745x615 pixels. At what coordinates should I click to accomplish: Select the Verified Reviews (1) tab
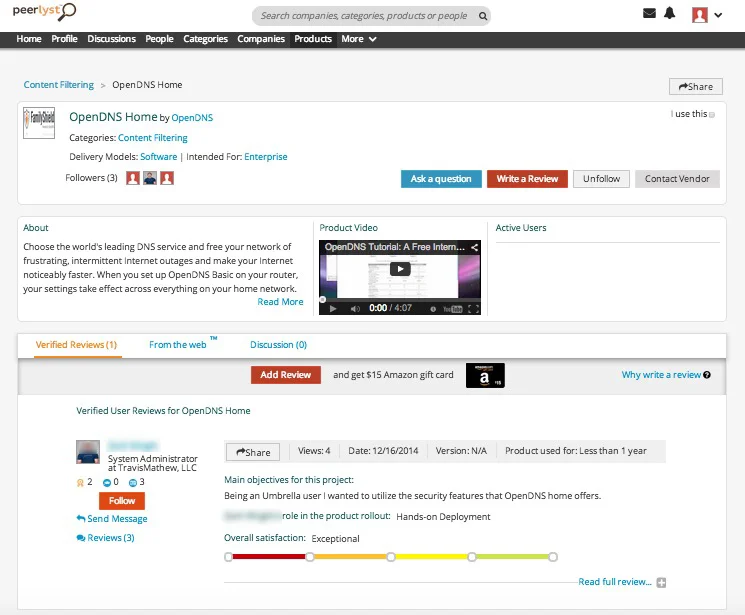click(x=76, y=345)
